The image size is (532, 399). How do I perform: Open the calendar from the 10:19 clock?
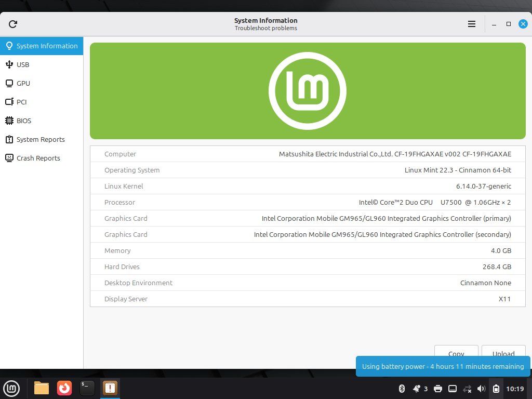tap(515, 389)
